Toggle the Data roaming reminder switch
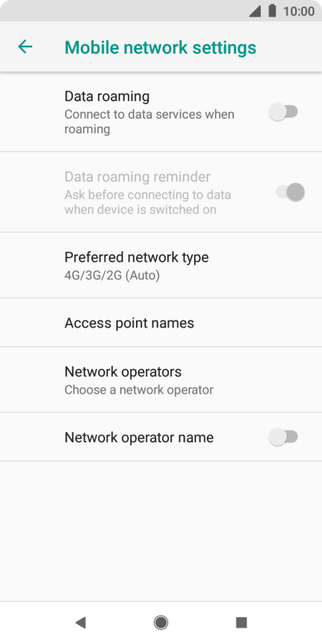This screenshot has width=322, height=644. (290, 192)
